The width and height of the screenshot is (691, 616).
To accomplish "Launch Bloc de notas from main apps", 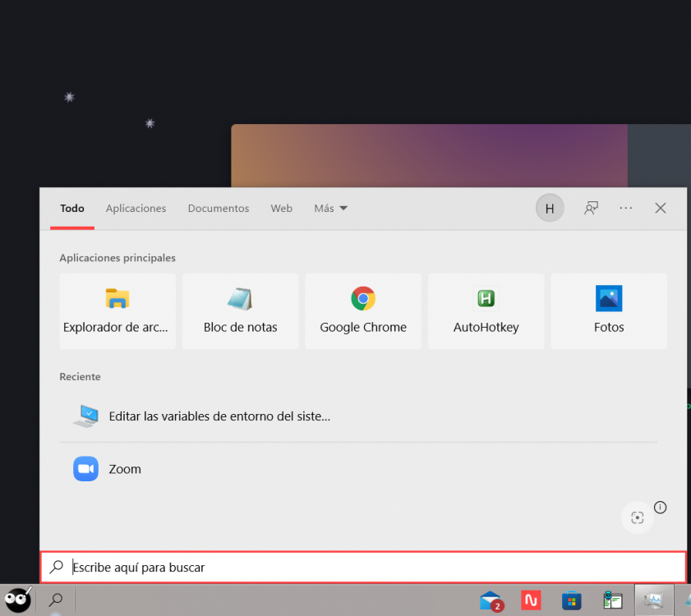I will (240, 311).
